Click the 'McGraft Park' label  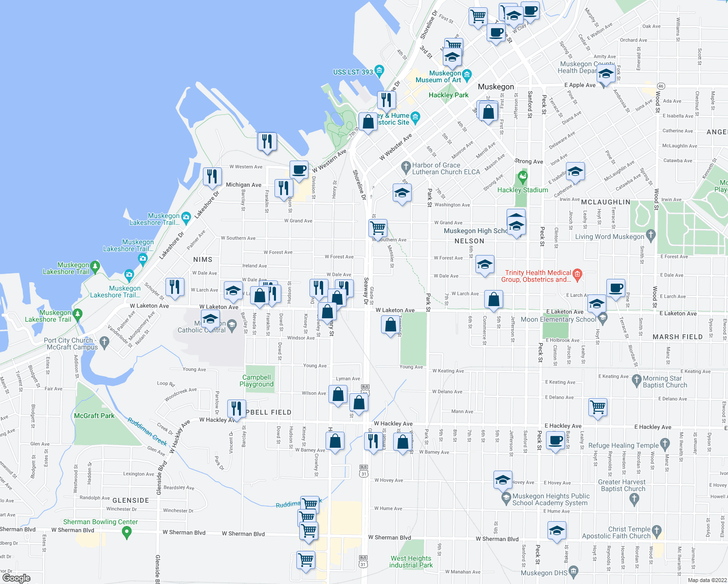[x=94, y=416]
